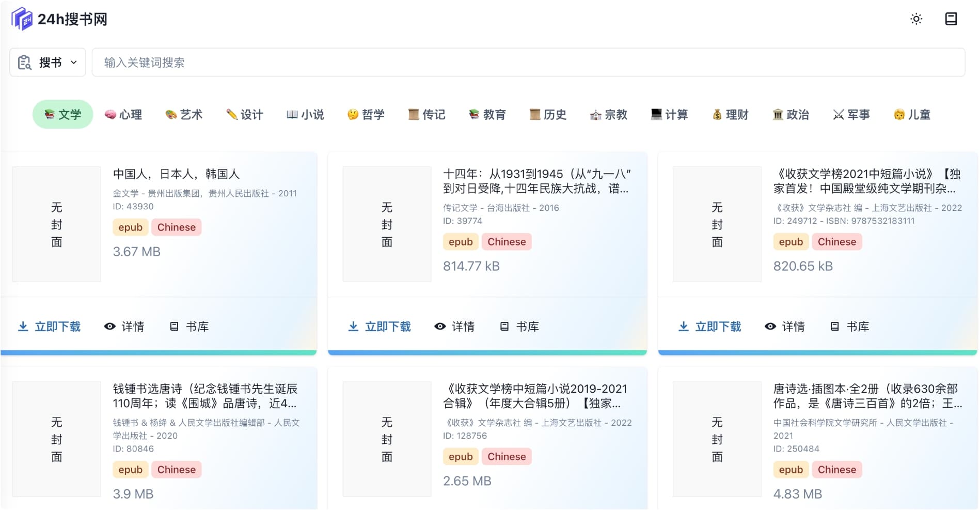
Task: Choose the 哲学 thinking-face category
Action: (x=366, y=114)
